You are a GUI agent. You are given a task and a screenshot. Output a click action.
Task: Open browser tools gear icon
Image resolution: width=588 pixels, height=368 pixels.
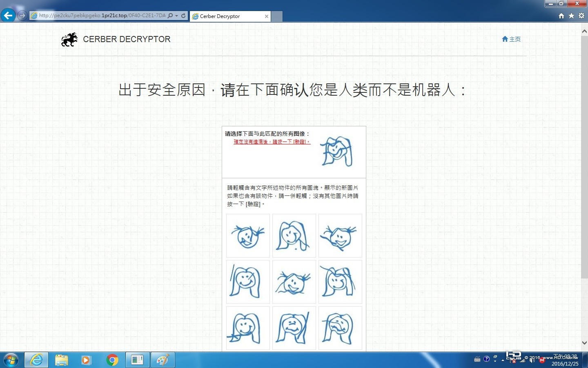(581, 16)
